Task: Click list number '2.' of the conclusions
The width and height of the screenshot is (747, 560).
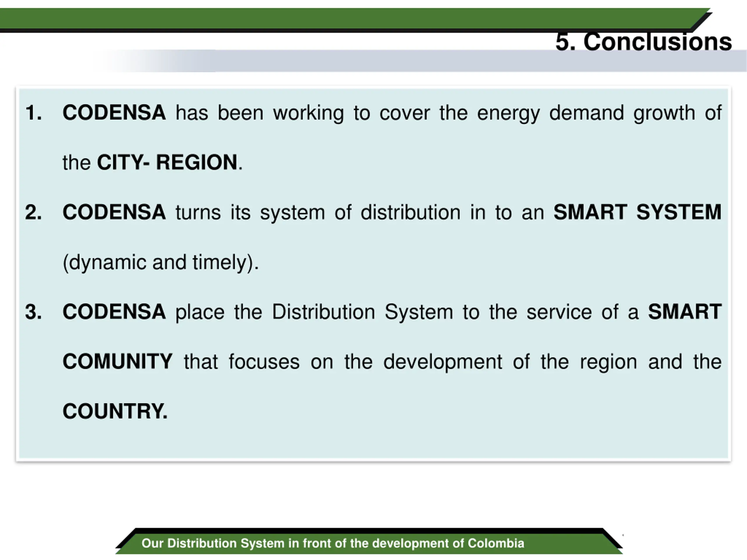Action: (x=34, y=212)
